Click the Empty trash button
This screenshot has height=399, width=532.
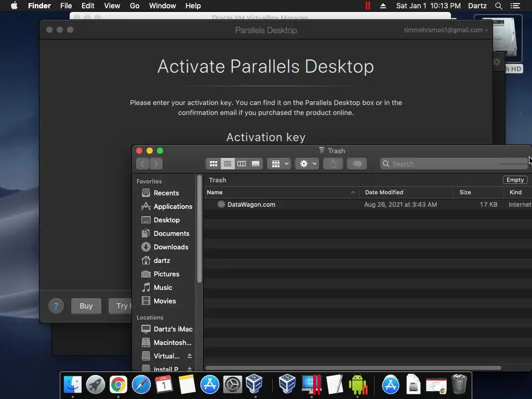coord(515,180)
